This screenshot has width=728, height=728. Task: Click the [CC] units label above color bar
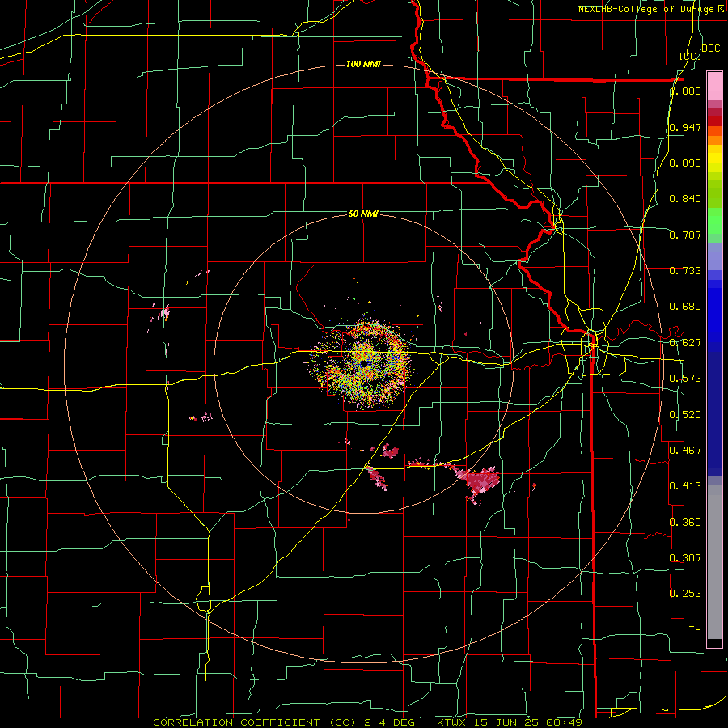tap(690, 56)
